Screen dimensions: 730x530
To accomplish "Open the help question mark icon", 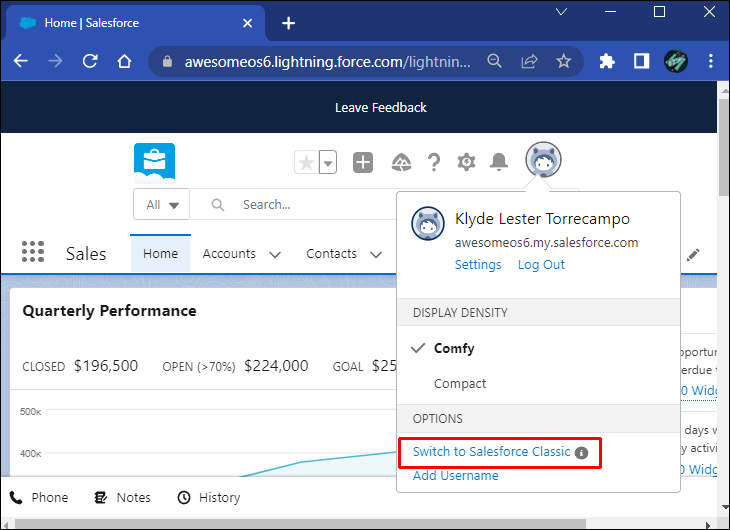I will point(433,163).
